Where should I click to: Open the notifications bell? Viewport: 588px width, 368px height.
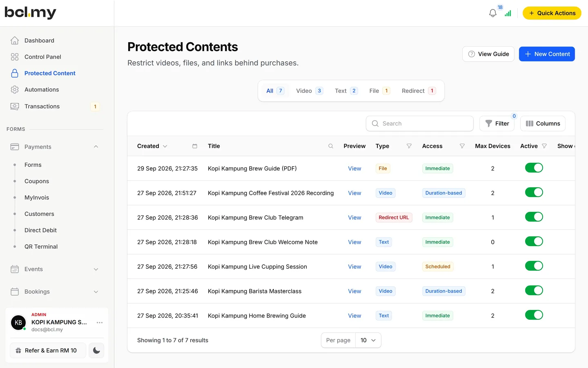[493, 13]
